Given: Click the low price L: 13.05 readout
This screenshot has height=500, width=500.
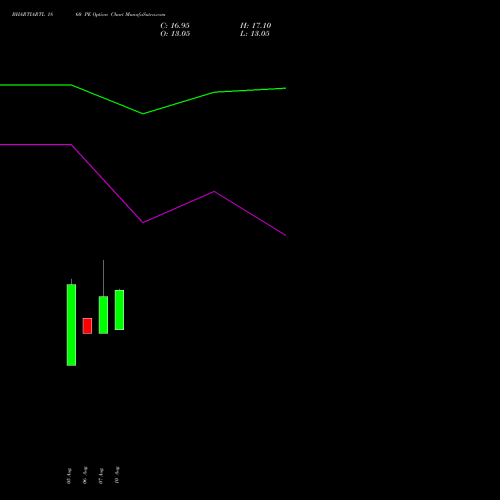Looking at the screenshot, I should click(255, 34).
